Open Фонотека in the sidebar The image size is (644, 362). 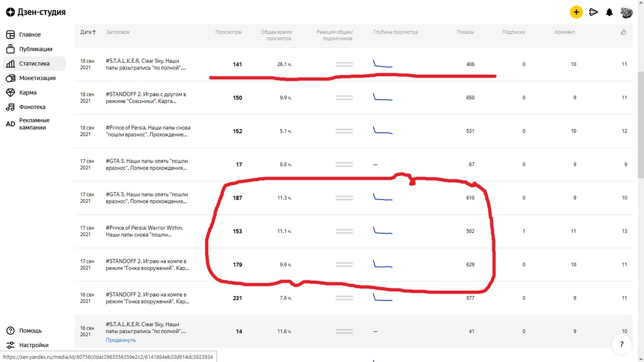point(32,107)
